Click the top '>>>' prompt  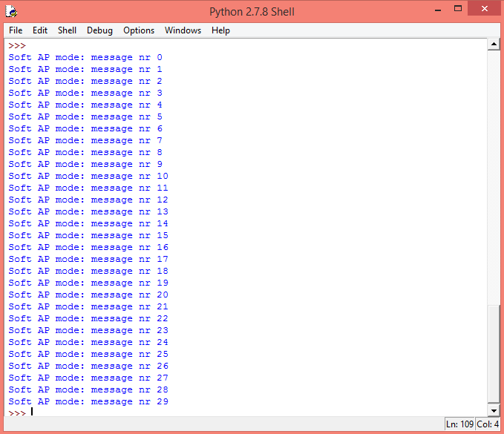[17, 45]
